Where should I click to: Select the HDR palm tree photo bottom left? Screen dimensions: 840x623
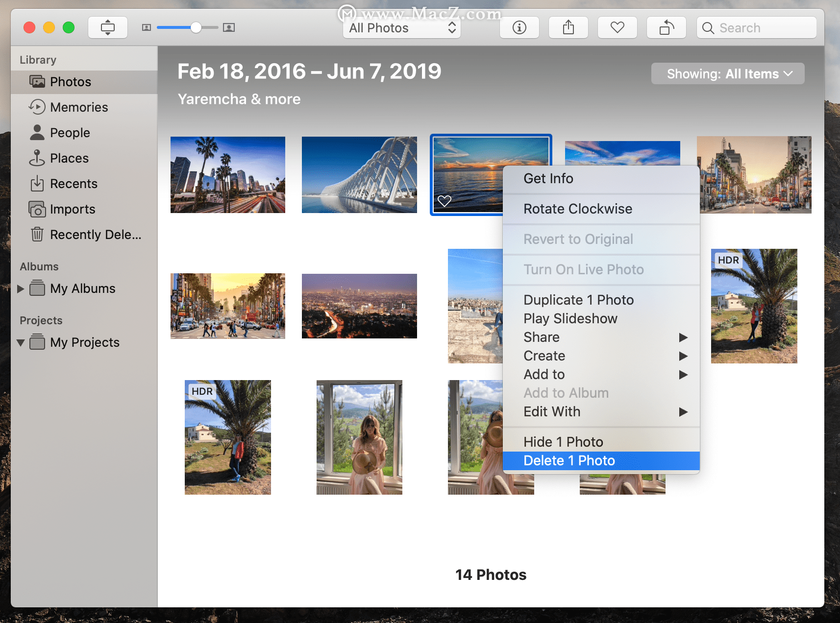228,437
